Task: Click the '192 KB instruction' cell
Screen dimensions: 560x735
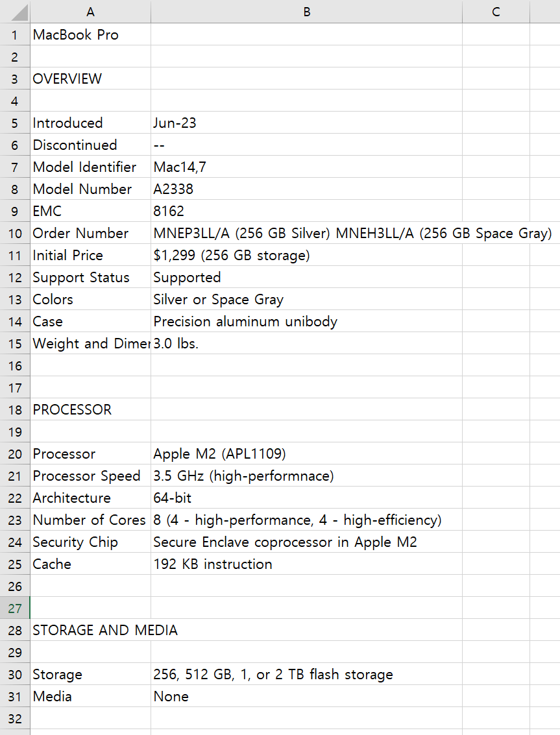Action: tap(306, 564)
